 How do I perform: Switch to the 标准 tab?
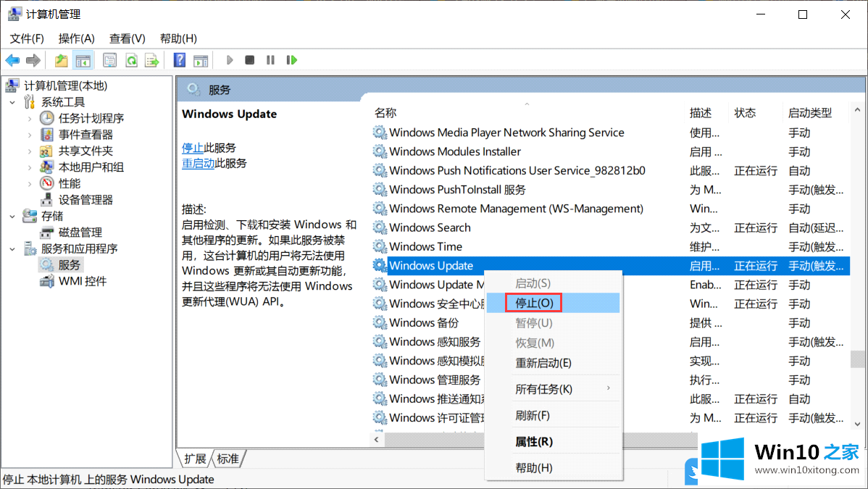228,459
